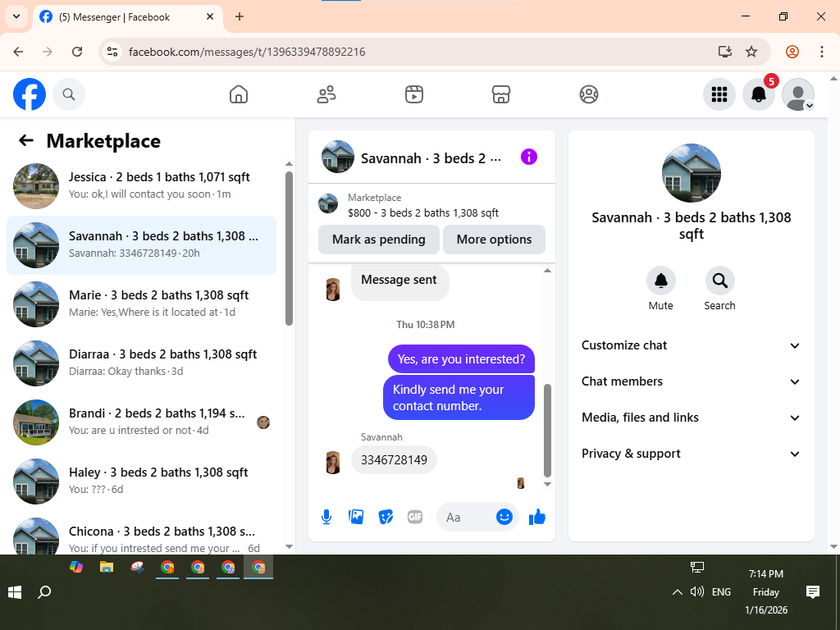The height and width of the screenshot is (630, 840).
Task: Send a thumbs-up like
Action: coord(536,517)
